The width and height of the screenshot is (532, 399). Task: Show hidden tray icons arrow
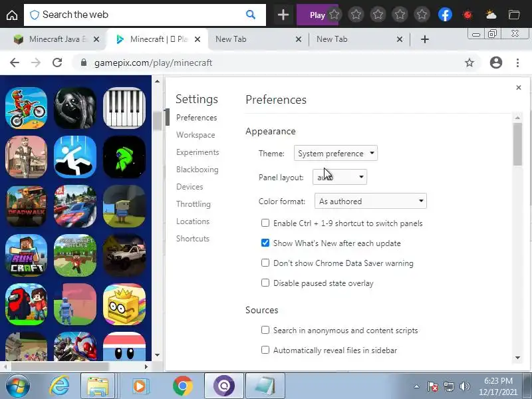pos(416,386)
